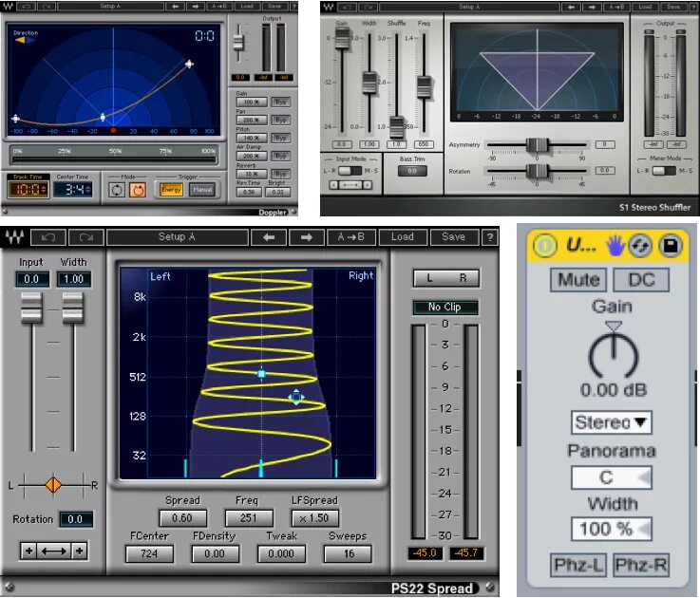
Task: Select circular loop mode icon in Doppler
Action: (117, 190)
